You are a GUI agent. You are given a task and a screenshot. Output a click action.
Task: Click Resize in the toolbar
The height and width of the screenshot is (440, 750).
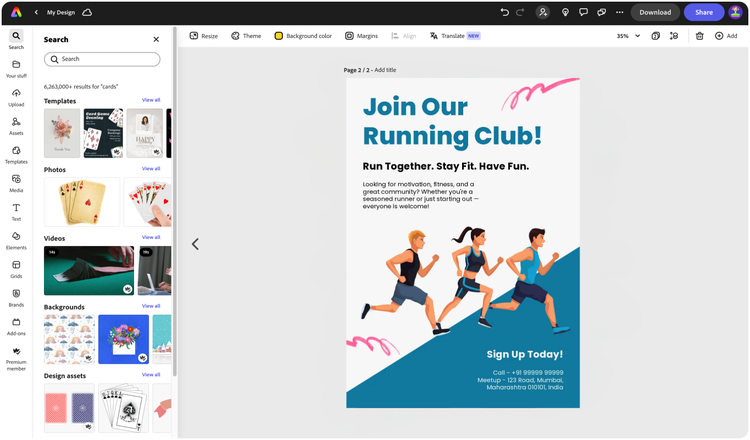click(x=204, y=36)
